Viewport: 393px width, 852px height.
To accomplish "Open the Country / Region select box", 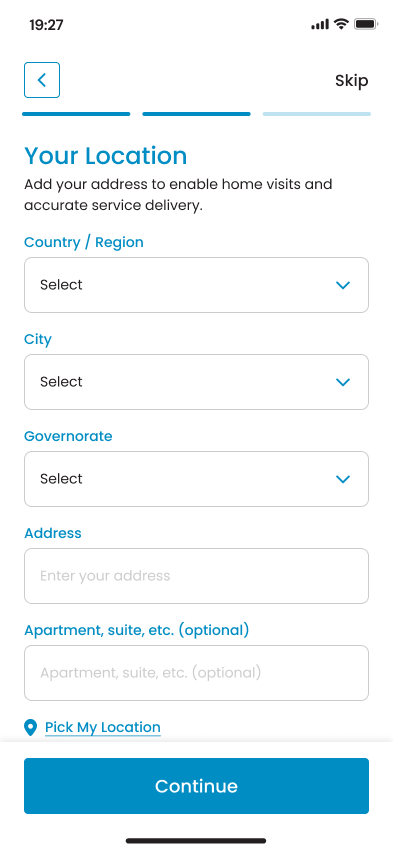I will [x=196, y=285].
